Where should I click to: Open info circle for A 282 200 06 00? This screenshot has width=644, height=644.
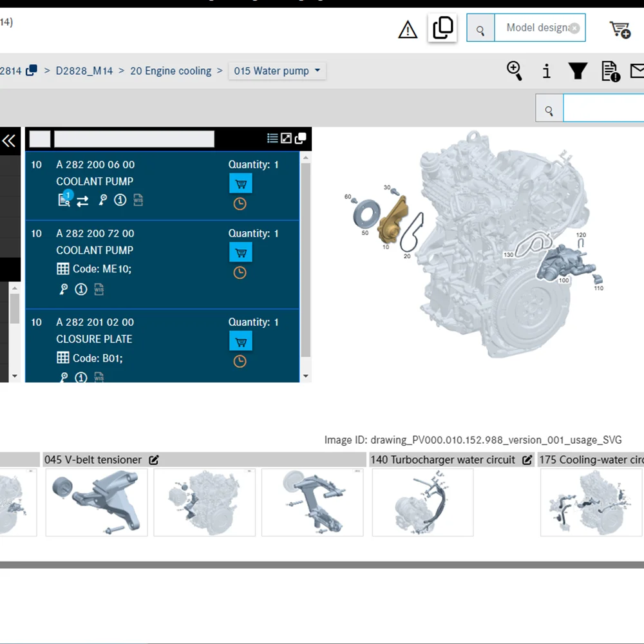120,200
